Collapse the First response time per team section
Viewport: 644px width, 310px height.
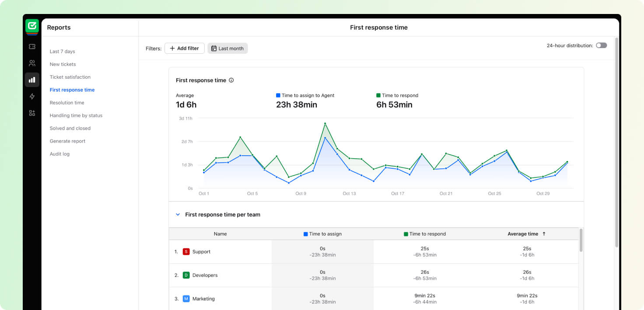pyautogui.click(x=178, y=215)
